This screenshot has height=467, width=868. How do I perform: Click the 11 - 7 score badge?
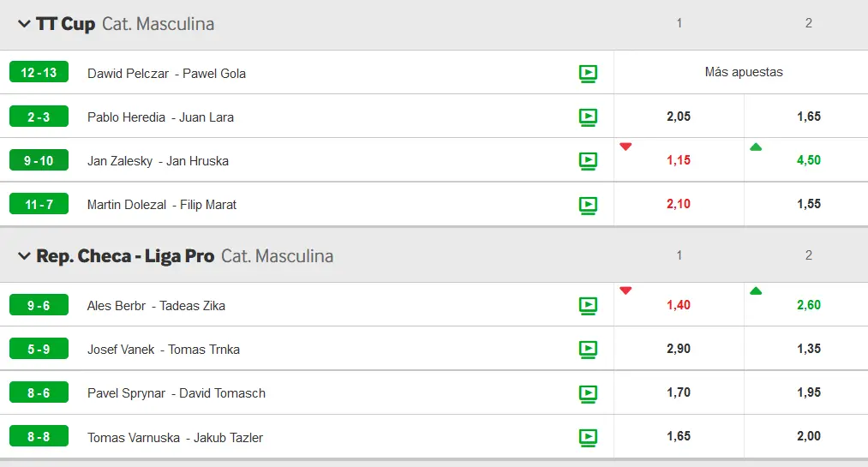[x=39, y=204]
